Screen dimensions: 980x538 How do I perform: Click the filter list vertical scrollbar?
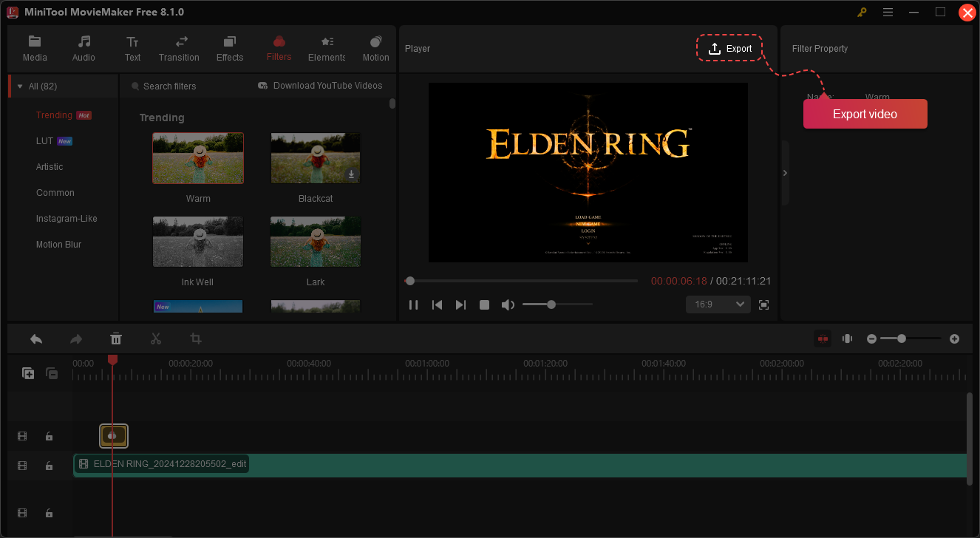click(x=392, y=103)
